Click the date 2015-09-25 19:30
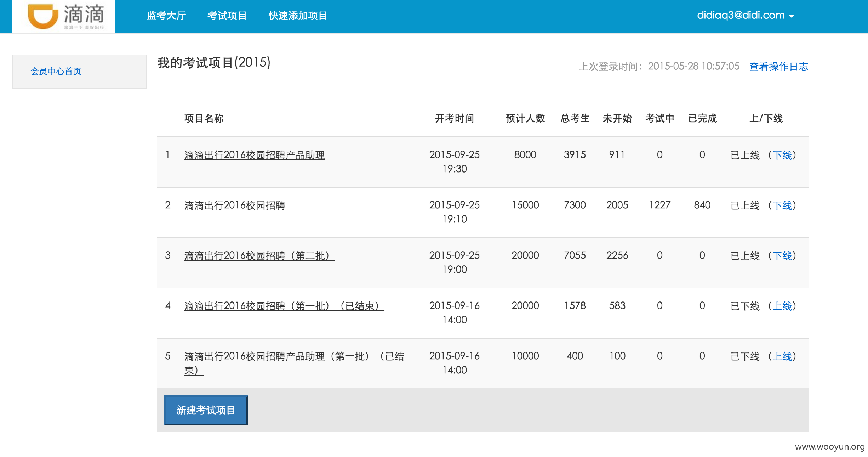The image size is (868, 457). point(455,162)
